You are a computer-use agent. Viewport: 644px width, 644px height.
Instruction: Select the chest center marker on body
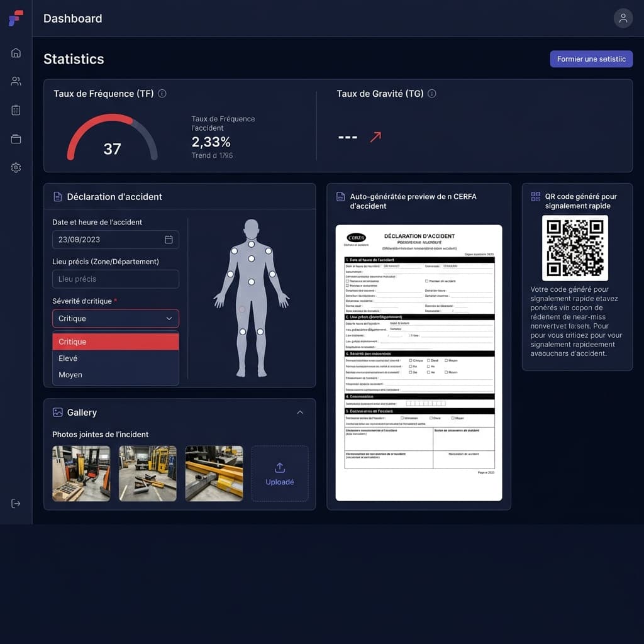pos(251,258)
